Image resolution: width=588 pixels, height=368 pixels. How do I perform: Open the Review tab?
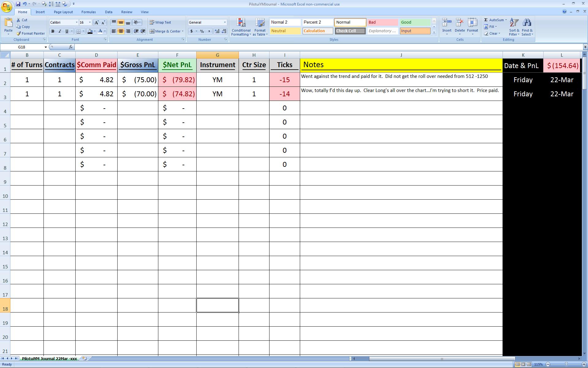126,12
